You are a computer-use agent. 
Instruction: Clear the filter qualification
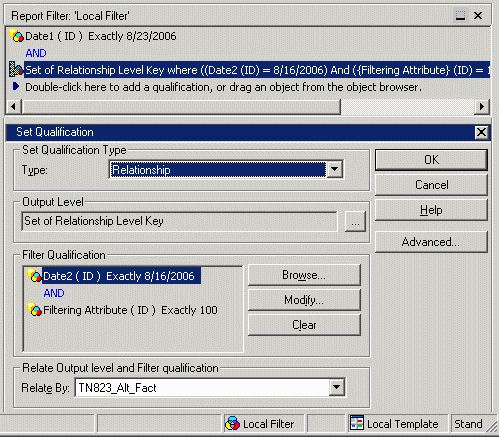(304, 325)
